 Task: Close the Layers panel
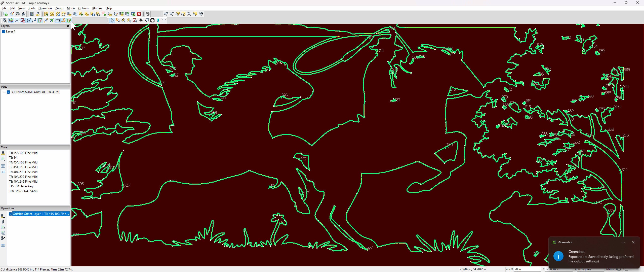click(68, 26)
